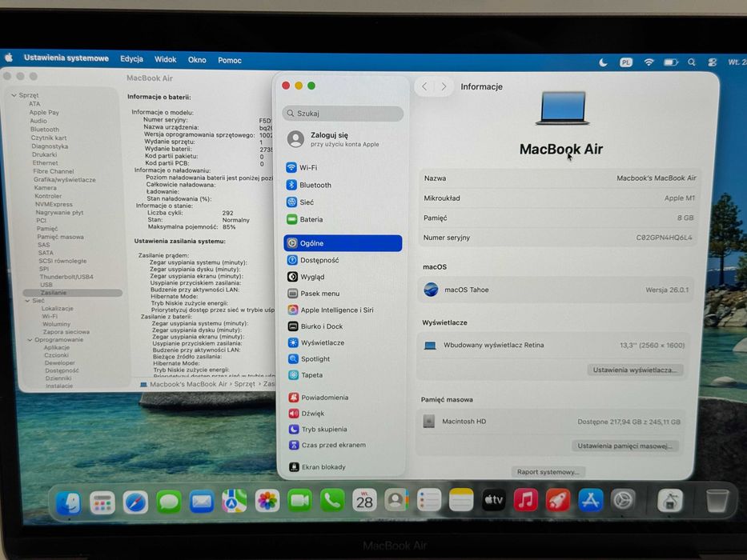Image resolution: width=747 pixels, height=560 pixels.
Task: Open Control Center in menu bar
Action: click(713, 62)
